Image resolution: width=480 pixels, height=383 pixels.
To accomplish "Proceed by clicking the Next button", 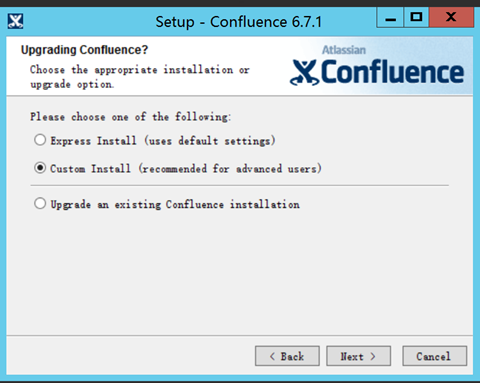I will pos(358,356).
